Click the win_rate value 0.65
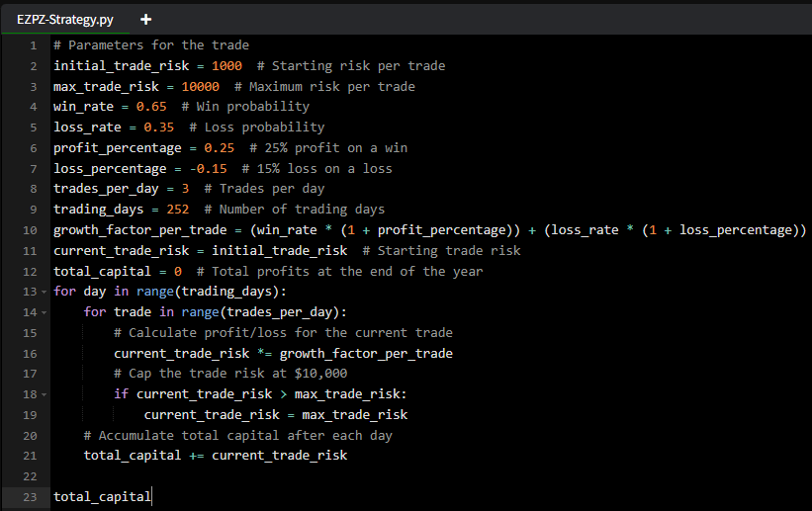Image resolution: width=812 pixels, height=511 pixels. pos(151,107)
